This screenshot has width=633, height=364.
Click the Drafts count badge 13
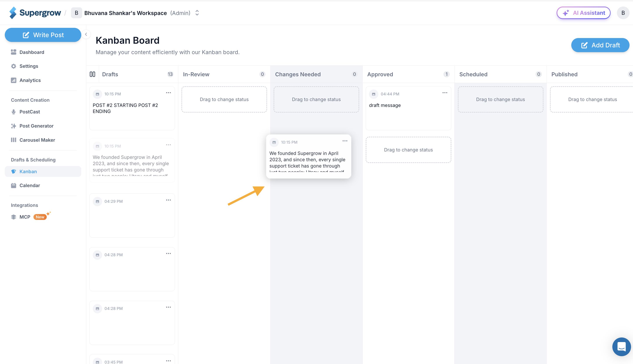click(x=170, y=74)
